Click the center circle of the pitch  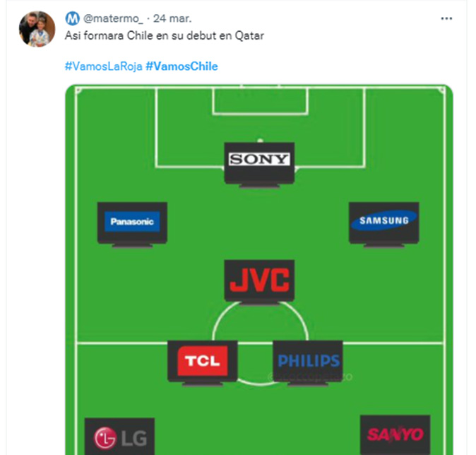coord(261,343)
